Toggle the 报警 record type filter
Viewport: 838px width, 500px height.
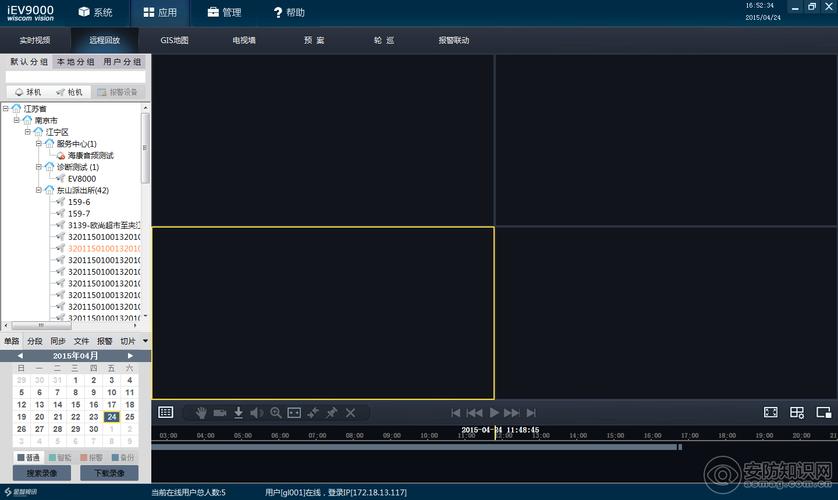pos(91,457)
